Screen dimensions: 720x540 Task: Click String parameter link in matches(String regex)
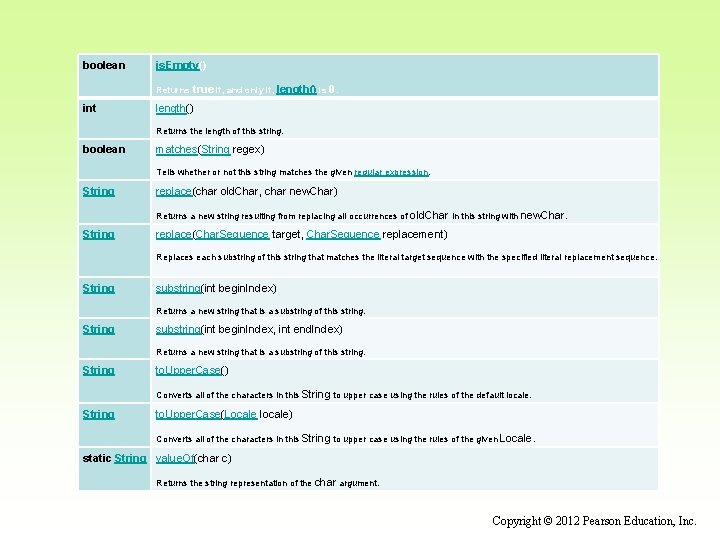[x=215, y=150]
